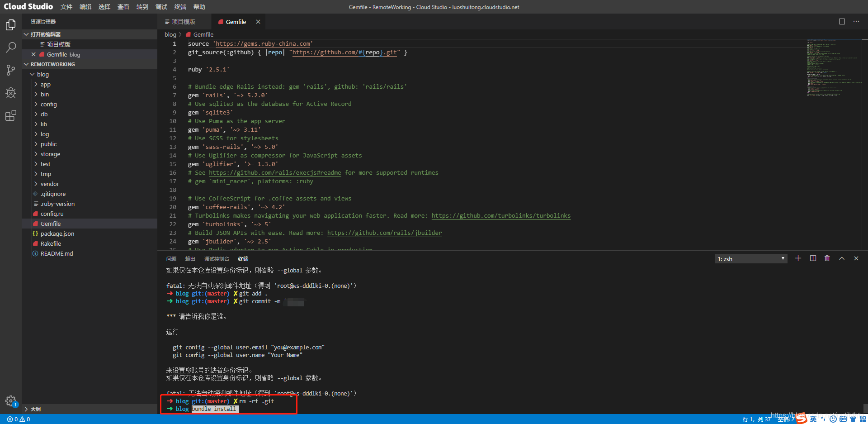The height and width of the screenshot is (424, 868).
Task: Toggle Sogou English/Chinese mode
Action: click(813, 419)
